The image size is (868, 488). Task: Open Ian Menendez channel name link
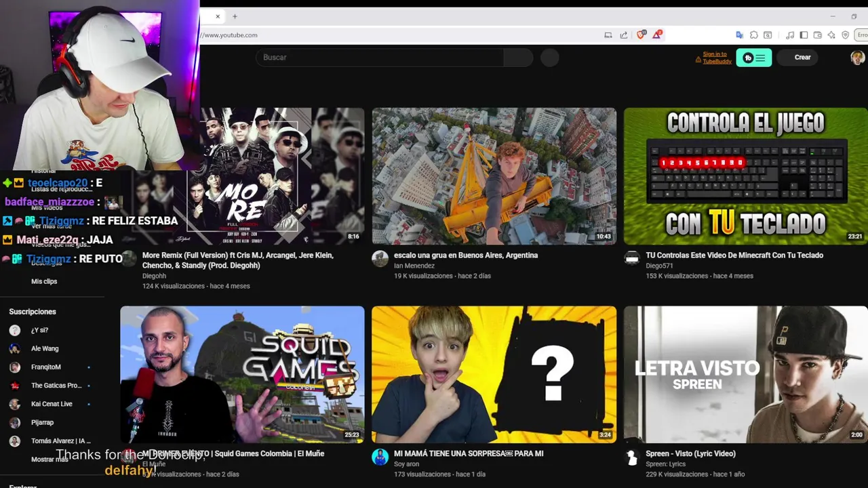click(414, 266)
